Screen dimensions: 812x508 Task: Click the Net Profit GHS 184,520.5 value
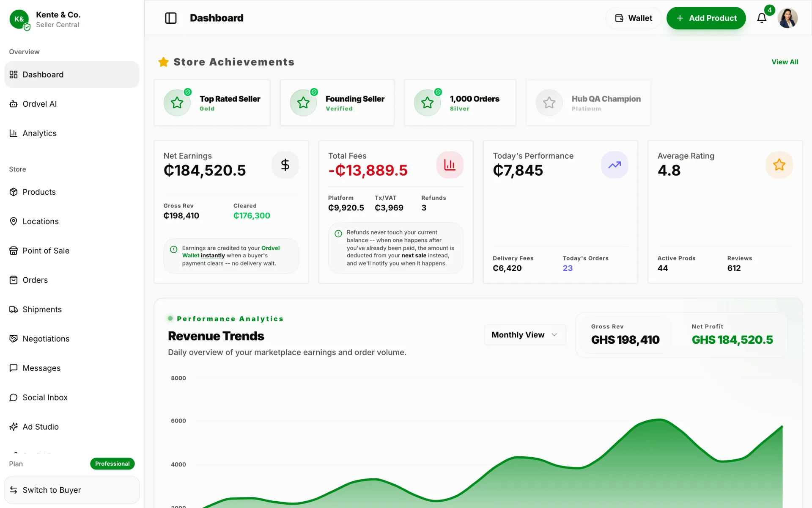pos(732,340)
